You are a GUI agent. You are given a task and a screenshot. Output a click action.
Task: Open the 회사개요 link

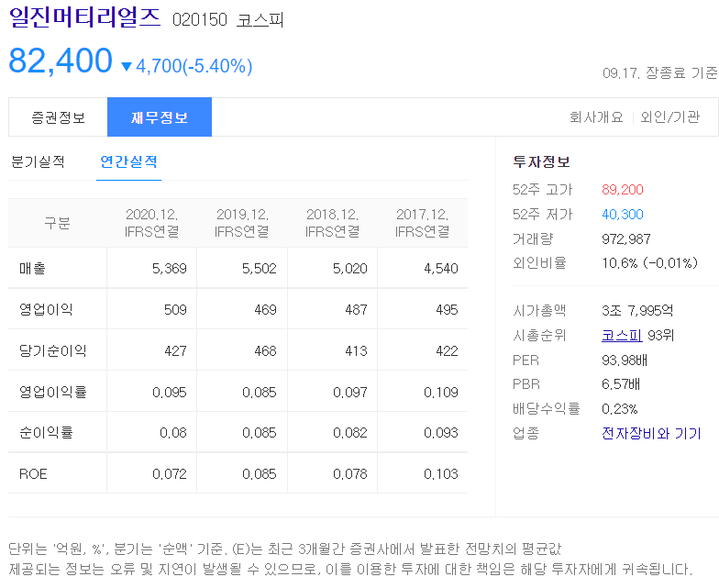[x=596, y=117]
